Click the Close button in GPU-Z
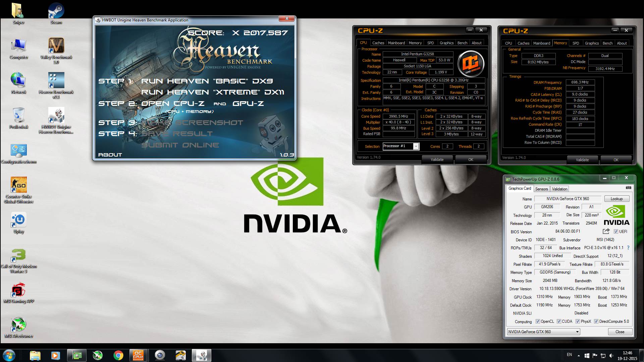This screenshot has height=362, width=644. coord(620,332)
